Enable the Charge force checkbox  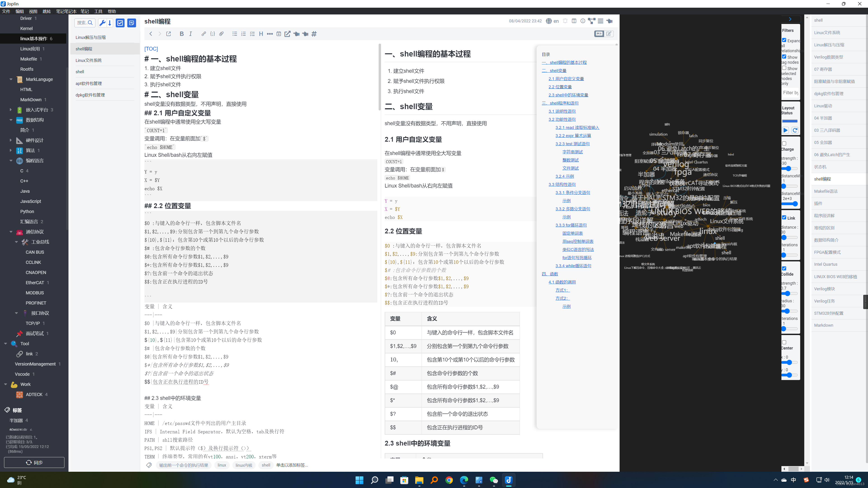tap(784, 143)
